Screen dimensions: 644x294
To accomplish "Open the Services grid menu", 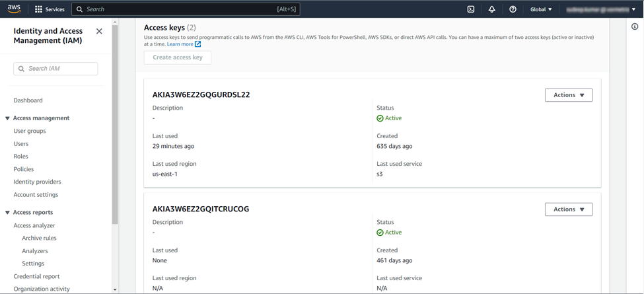I will pyautogui.click(x=38, y=9).
